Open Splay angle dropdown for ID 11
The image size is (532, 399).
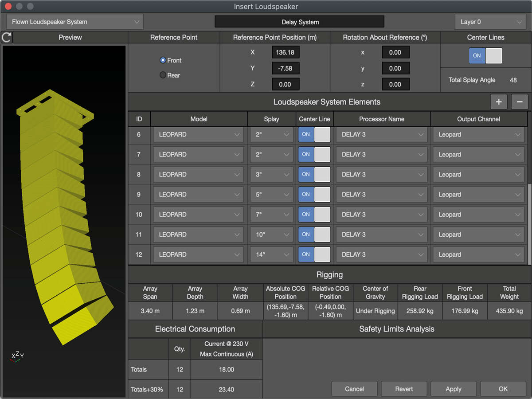271,235
